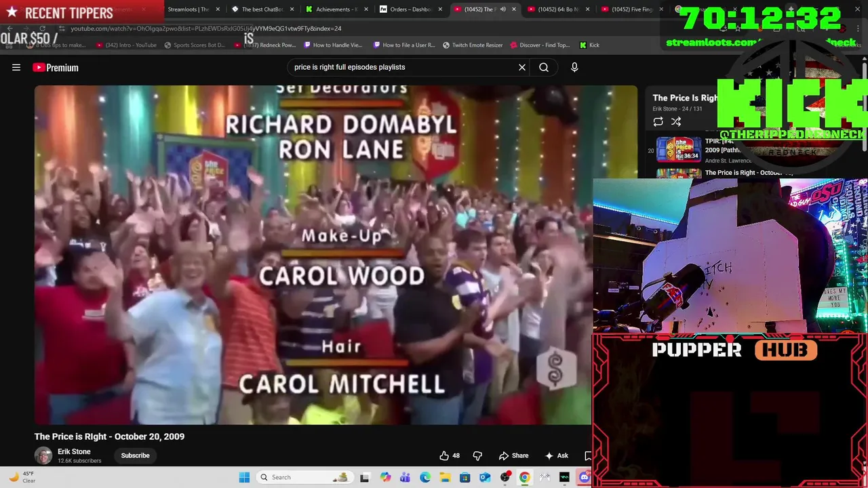Open game controller app on taskbar

point(545,477)
